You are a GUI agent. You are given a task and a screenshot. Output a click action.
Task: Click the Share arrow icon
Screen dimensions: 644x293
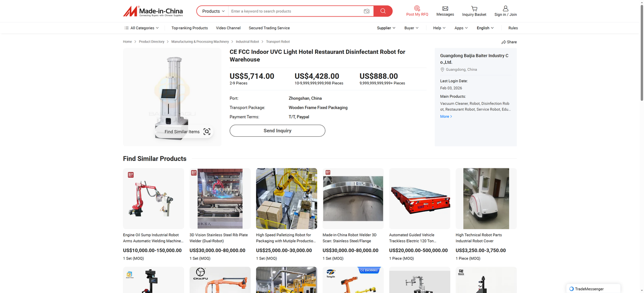pyautogui.click(x=504, y=42)
